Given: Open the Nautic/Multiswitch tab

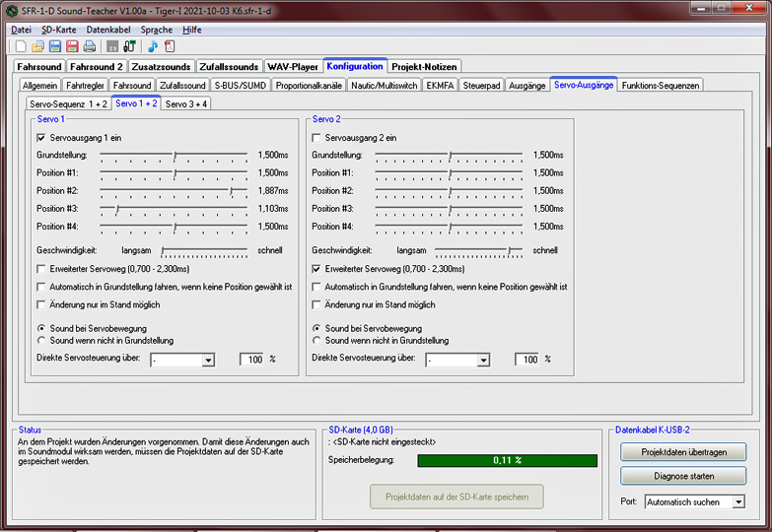Looking at the screenshot, I should [385, 85].
